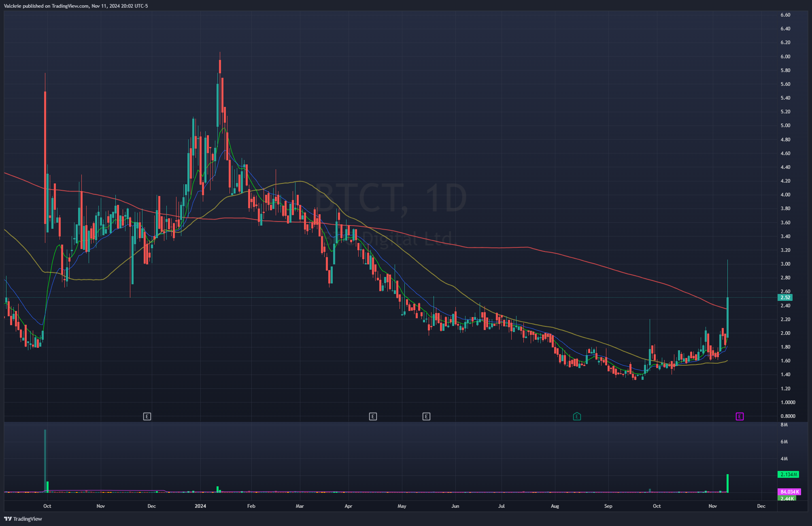Click the 2.52 current price label

[x=785, y=298]
